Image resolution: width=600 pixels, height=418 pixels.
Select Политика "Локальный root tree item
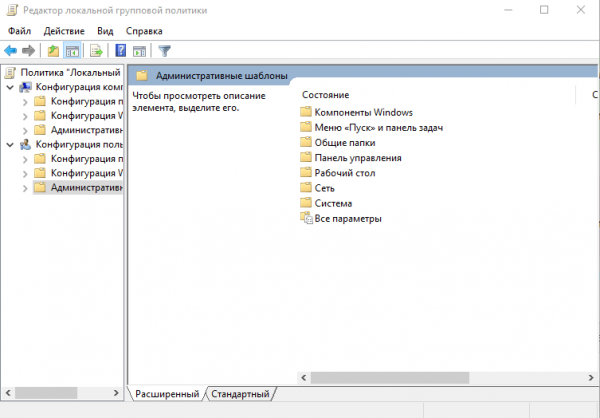[x=70, y=72]
